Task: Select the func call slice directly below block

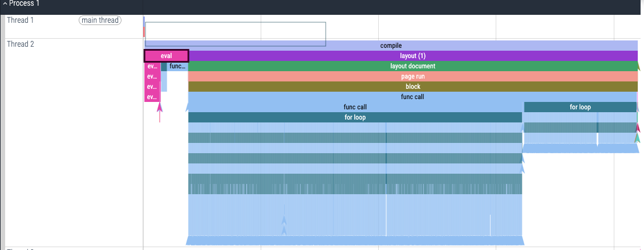Action: (x=412, y=97)
